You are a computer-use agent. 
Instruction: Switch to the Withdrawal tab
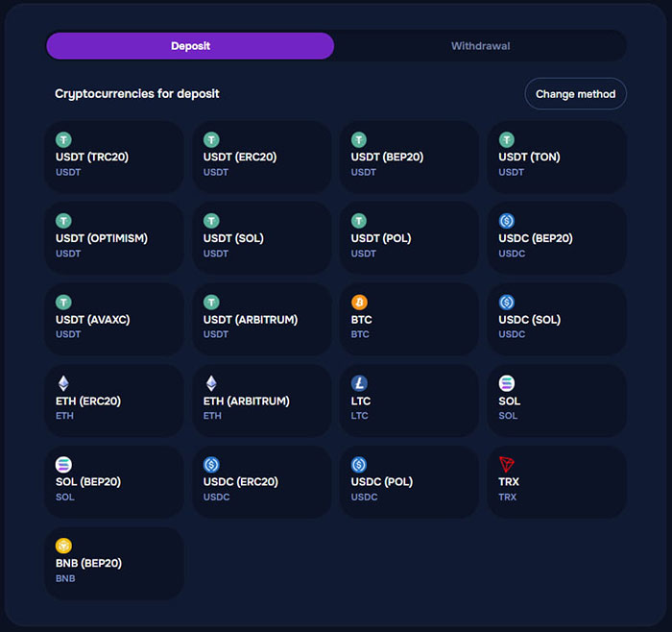(480, 46)
